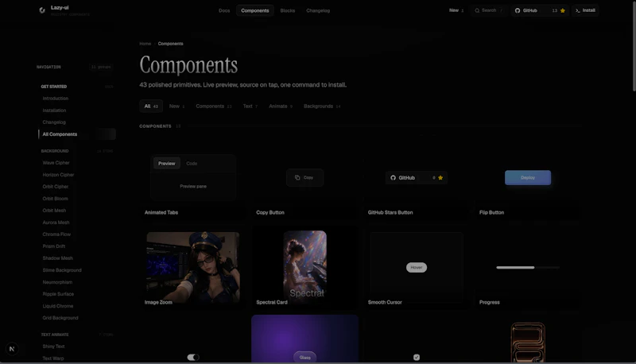Click the orange neon pattern thumbnail

tap(528, 343)
